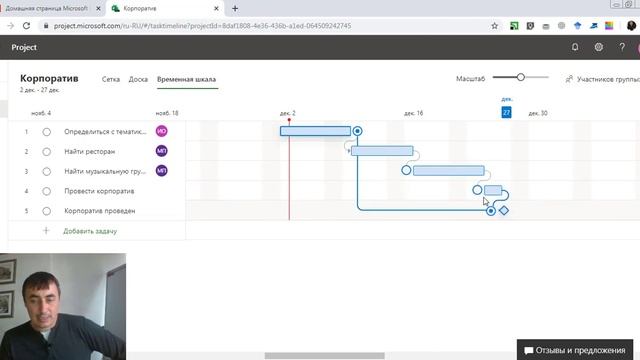The height and width of the screenshot is (360, 640).
Task: Click МП avatar on Найти музыкальную гру... row
Action: tap(162, 171)
